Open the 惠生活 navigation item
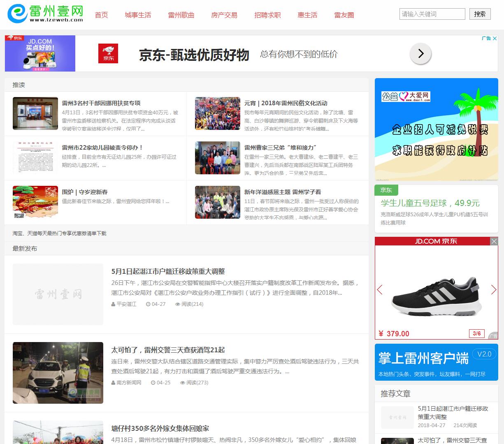The height and width of the screenshot is (444, 504). (x=307, y=15)
